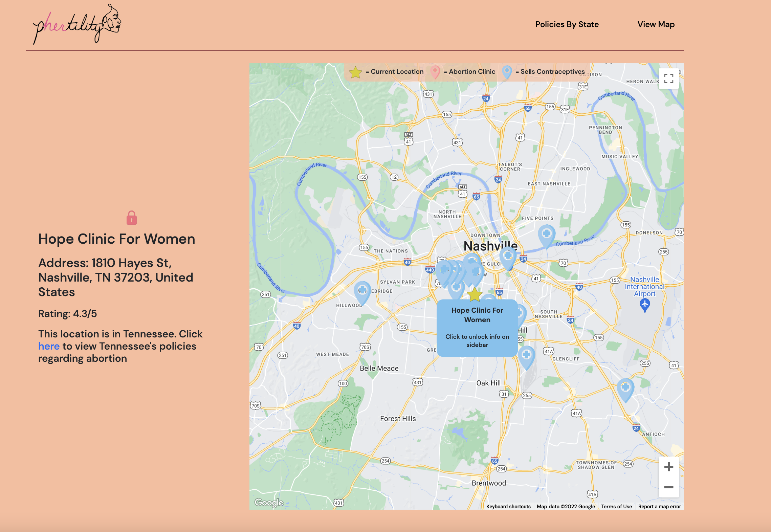Select contraceptive pin near Hillwood
771x532 pixels.
[362, 291]
